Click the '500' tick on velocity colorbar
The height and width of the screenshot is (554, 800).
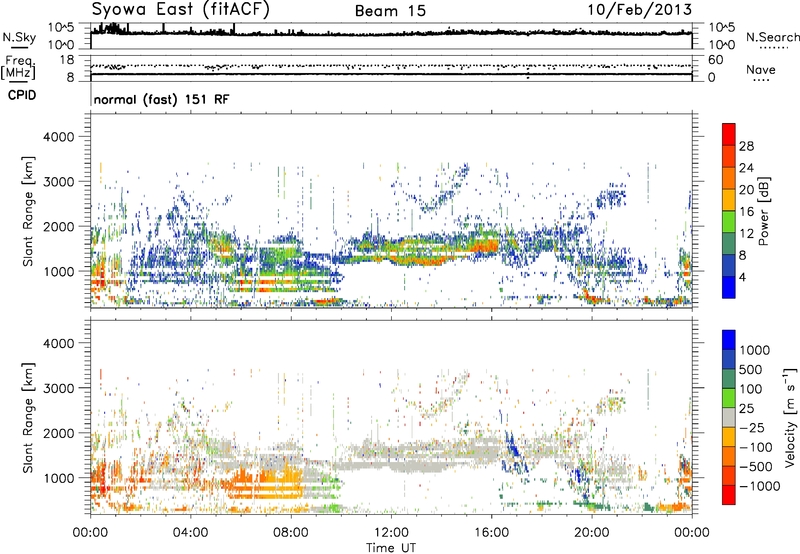(750, 369)
